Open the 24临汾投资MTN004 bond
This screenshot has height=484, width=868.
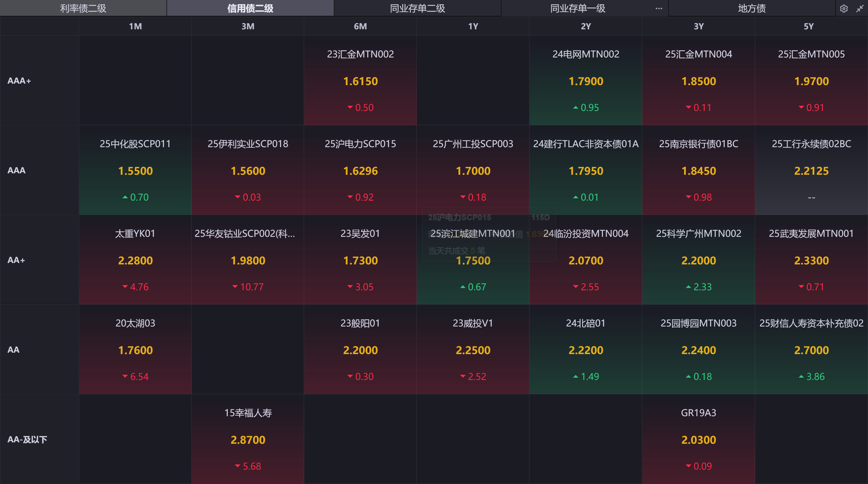tap(586, 234)
